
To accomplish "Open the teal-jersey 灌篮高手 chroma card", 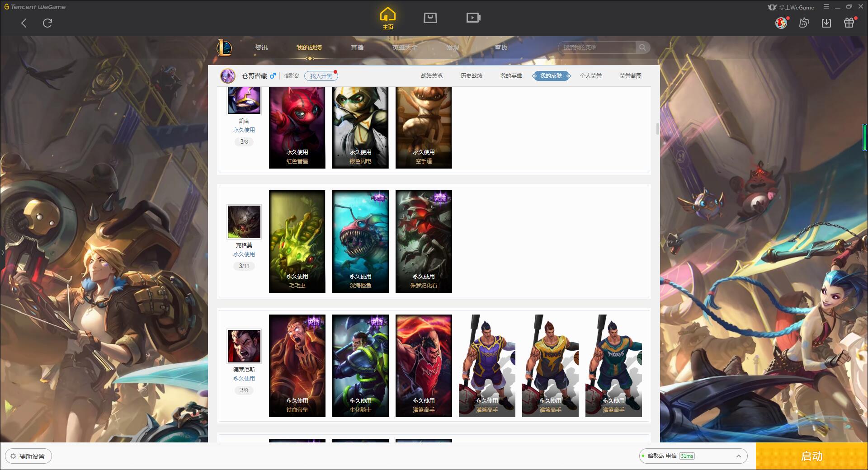I will [613, 366].
